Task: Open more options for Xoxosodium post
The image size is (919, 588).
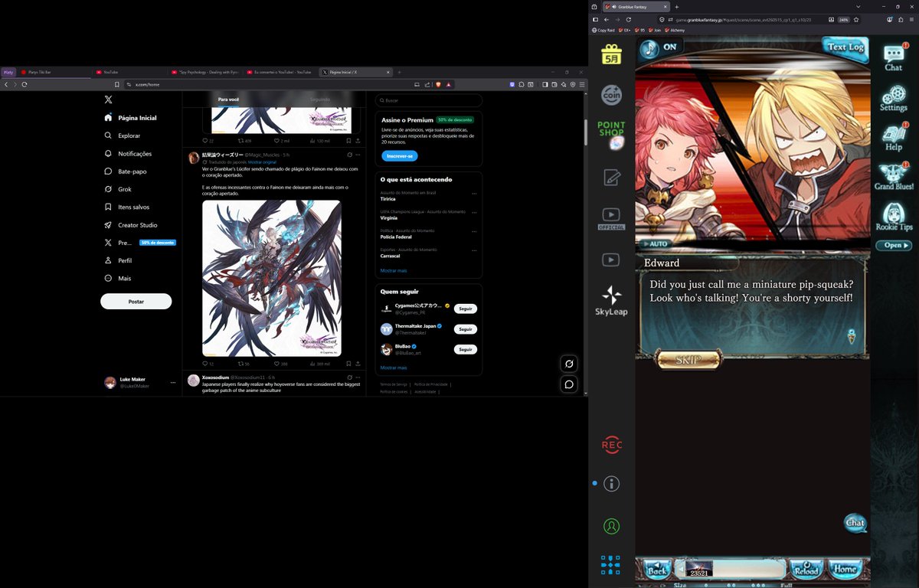Action: pyautogui.click(x=358, y=377)
